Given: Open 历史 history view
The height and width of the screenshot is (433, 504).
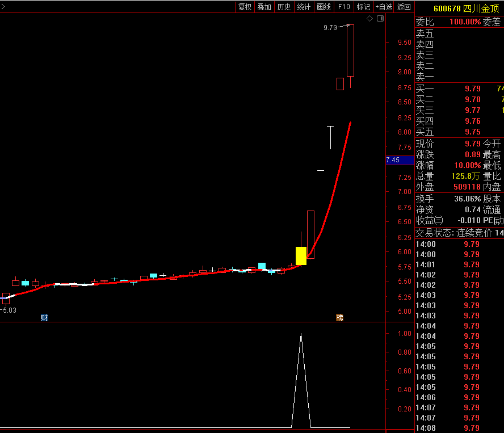Looking at the screenshot, I should point(284,7).
